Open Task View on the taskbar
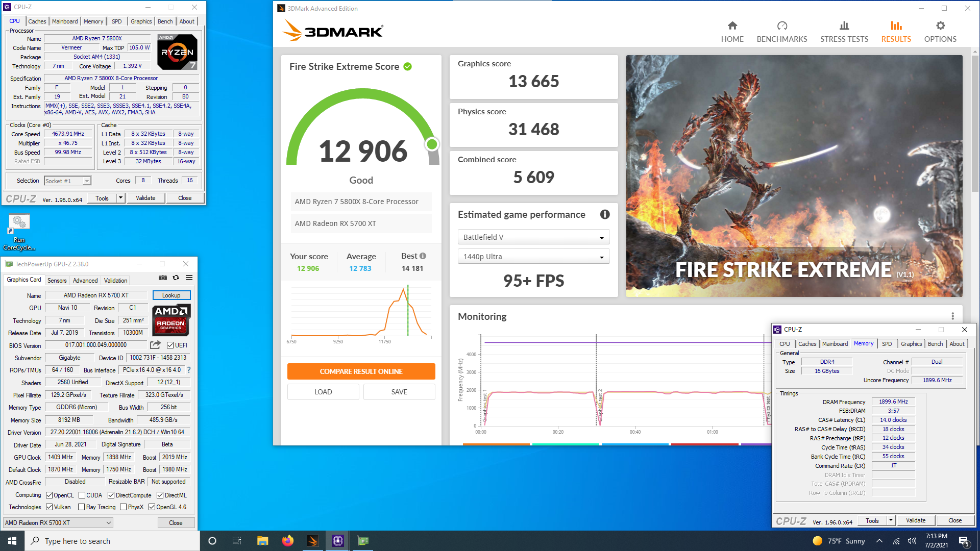980x551 pixels. [237, 541]
